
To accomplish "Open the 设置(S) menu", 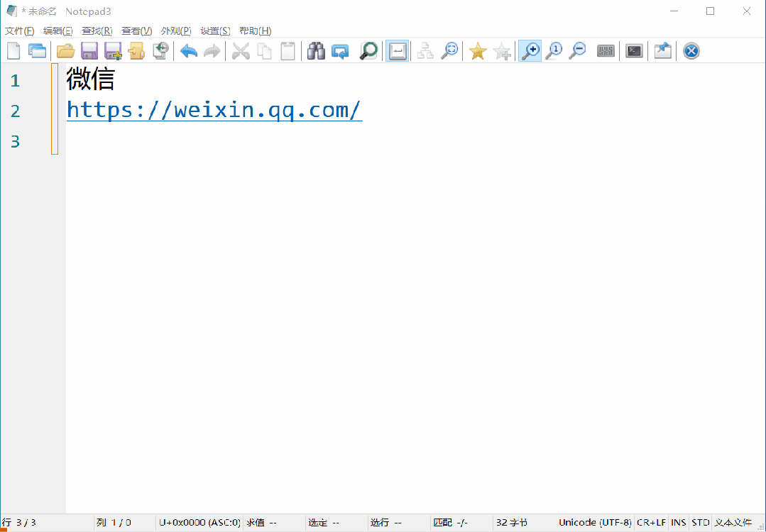I will tap(215, 31).
